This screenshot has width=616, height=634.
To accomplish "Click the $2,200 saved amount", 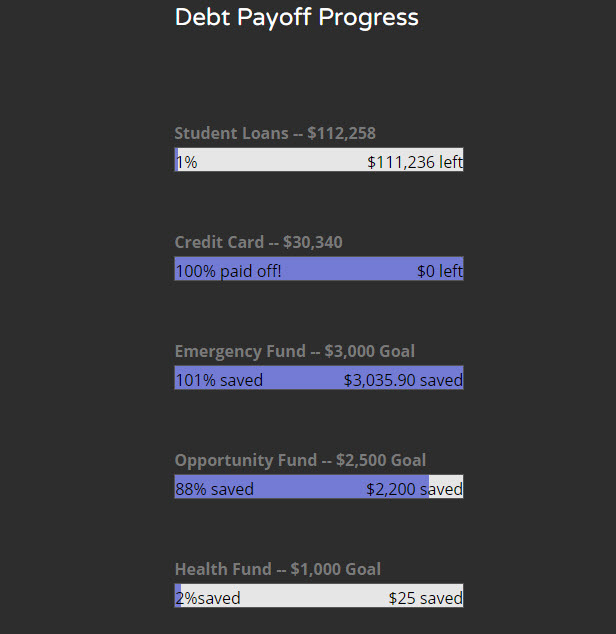I will tap(414, 489).
